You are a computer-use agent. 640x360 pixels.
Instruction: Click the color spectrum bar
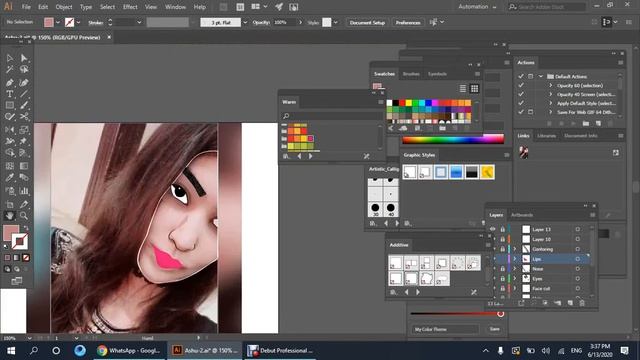coord(453,140)
